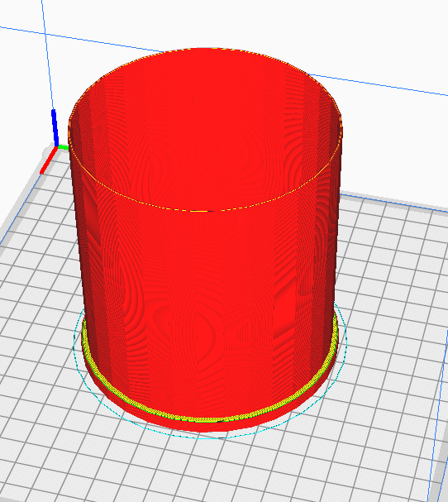Click the blue Z axis arrow
The height and width of the screenshot is (502, 448).
pyautogui.click(x=55, y=127)
